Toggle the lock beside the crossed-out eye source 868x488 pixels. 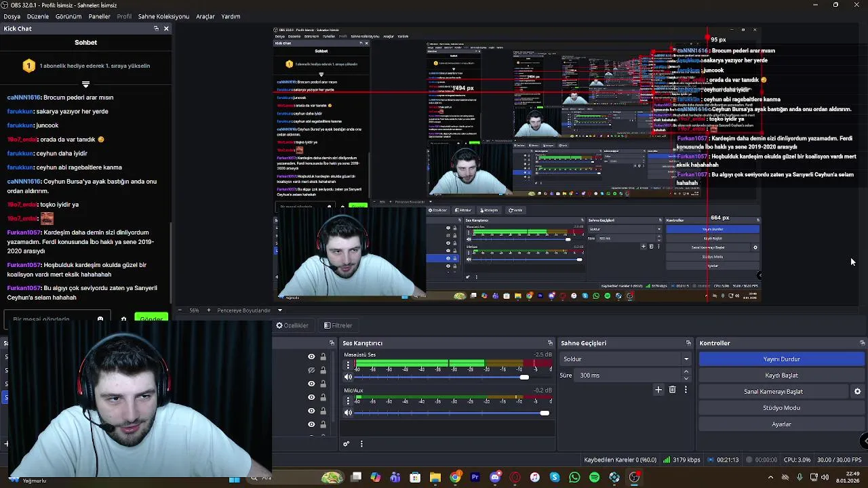click(323, 370)
